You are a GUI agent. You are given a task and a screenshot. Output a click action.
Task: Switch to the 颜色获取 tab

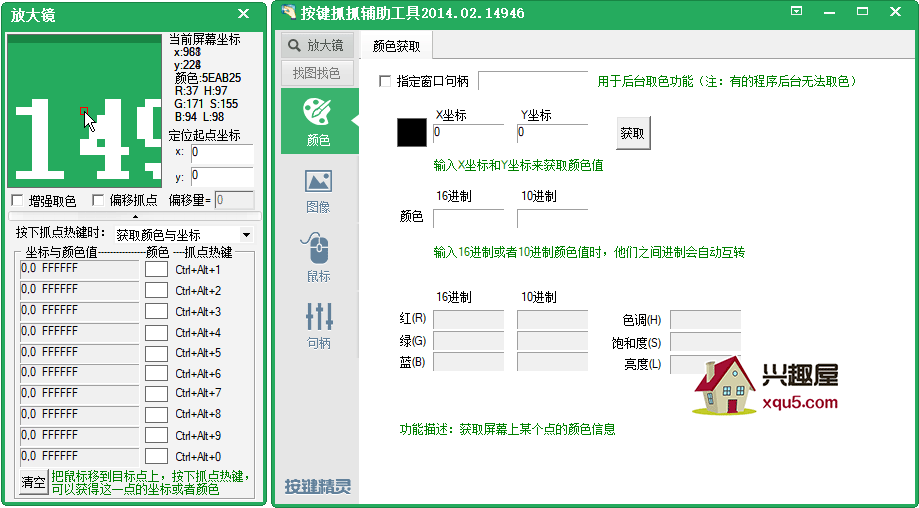(x=397, y=46)
